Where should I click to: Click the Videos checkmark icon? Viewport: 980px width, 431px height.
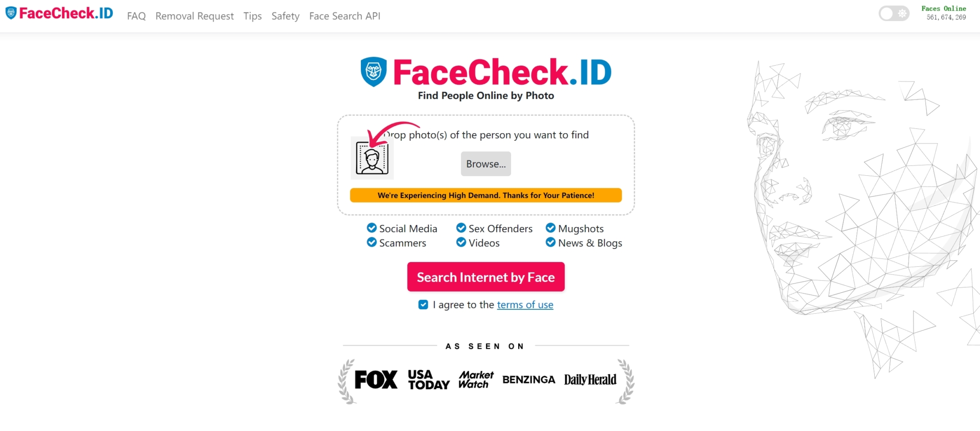461,243
